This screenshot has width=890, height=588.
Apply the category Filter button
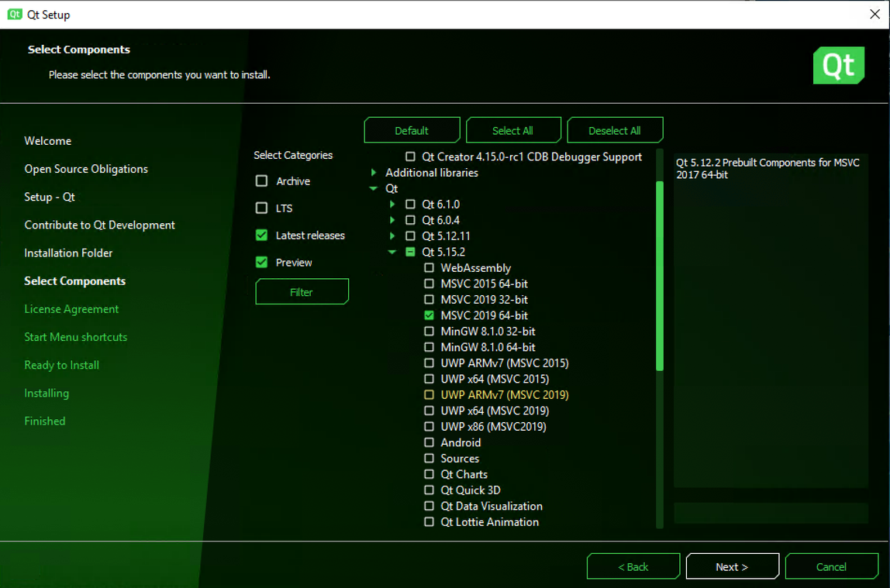(302, 292)
